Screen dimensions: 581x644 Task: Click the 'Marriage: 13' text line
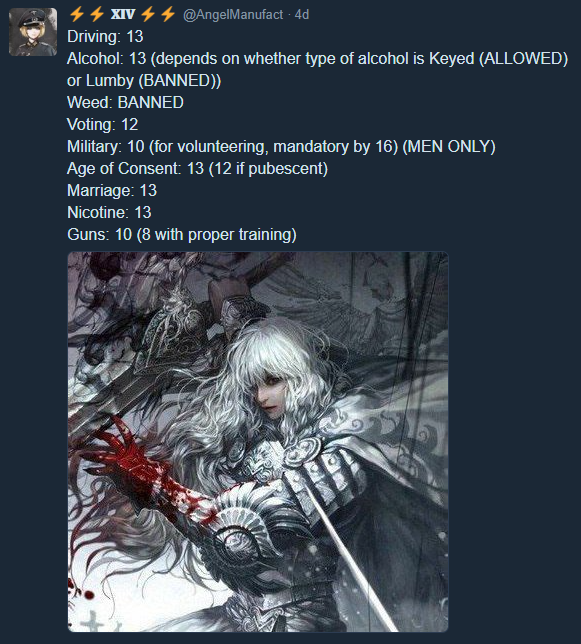[x=112, y=191]
